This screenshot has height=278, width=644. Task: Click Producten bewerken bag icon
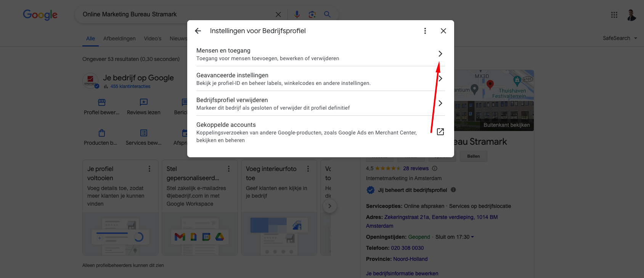tap(102, 133)
